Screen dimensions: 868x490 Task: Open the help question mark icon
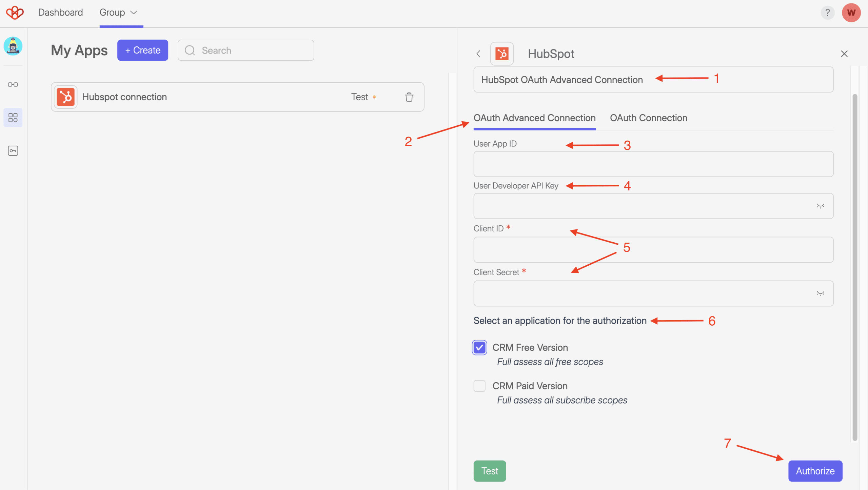click(x=827, y=13)
